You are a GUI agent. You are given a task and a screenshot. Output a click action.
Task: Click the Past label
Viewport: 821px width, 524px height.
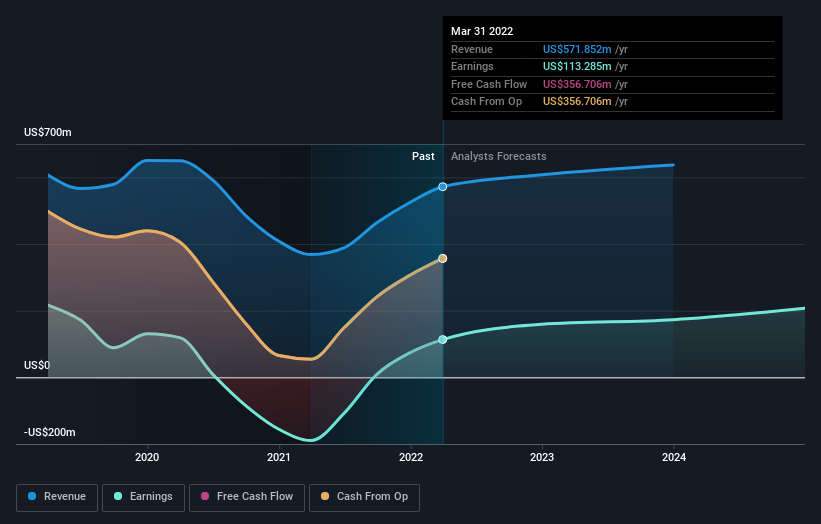point(423,157)
